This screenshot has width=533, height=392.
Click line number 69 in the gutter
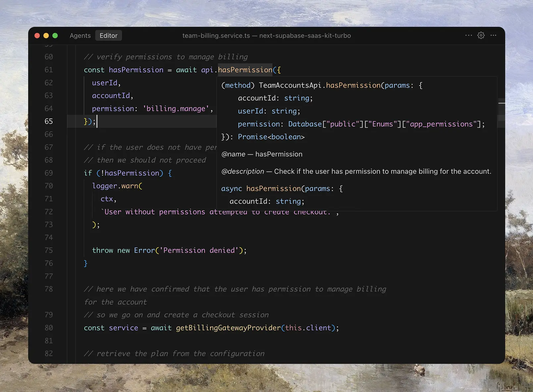click(49, 173)
